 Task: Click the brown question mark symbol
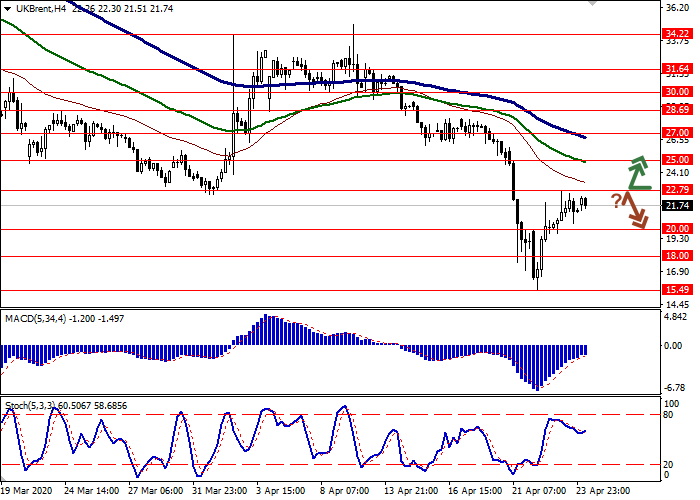pos(617,199)
